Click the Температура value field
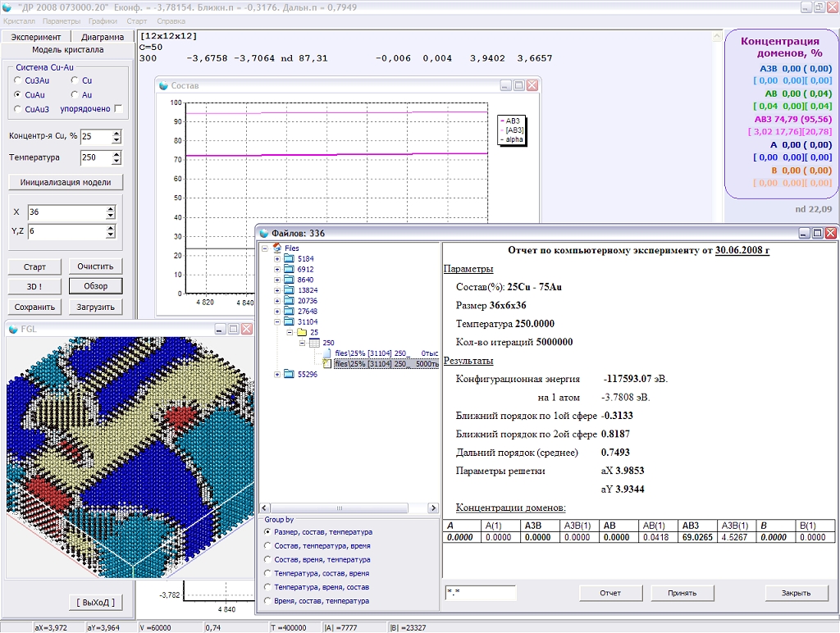Screen dimensions: 840x633 [x=97, y=157]
